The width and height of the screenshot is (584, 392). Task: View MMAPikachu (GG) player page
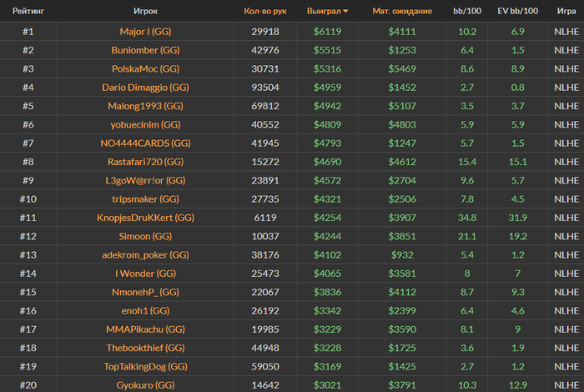145,329
